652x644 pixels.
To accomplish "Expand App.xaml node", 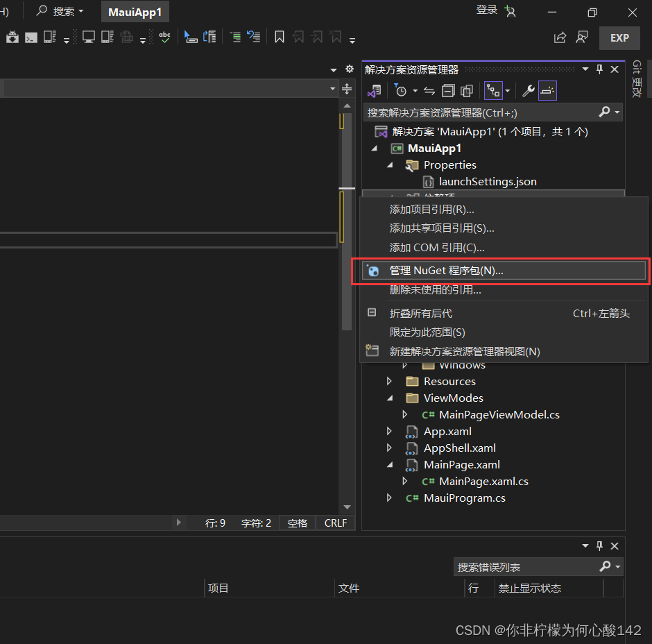I will click(389, 431).
